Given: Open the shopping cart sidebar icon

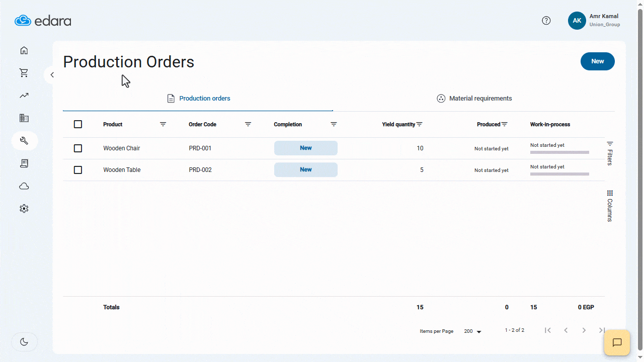Looking at the screenshot, I should pos(24,73).
